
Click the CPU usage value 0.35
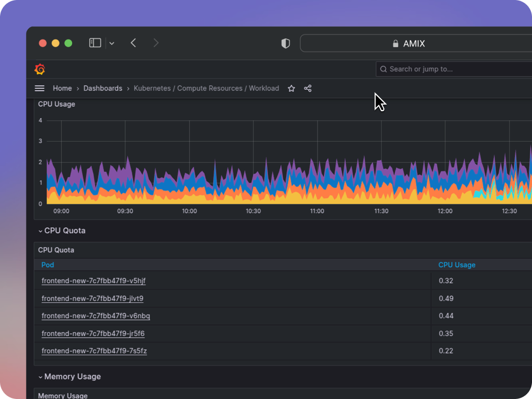pos(446,333)
